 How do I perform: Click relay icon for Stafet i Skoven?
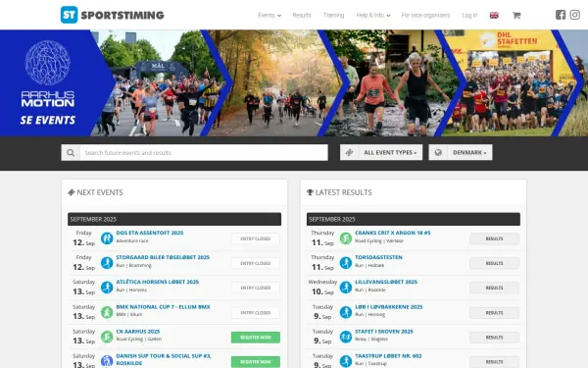(x=346, y=337)
